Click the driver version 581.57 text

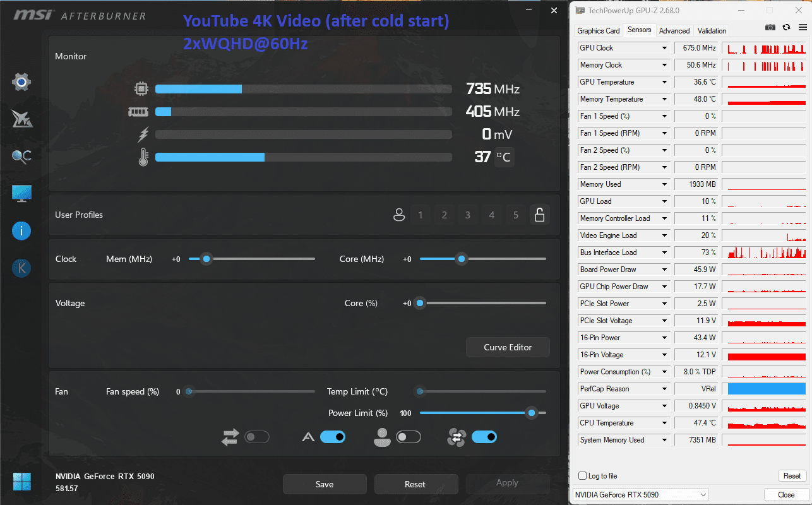tap(67, 489)
